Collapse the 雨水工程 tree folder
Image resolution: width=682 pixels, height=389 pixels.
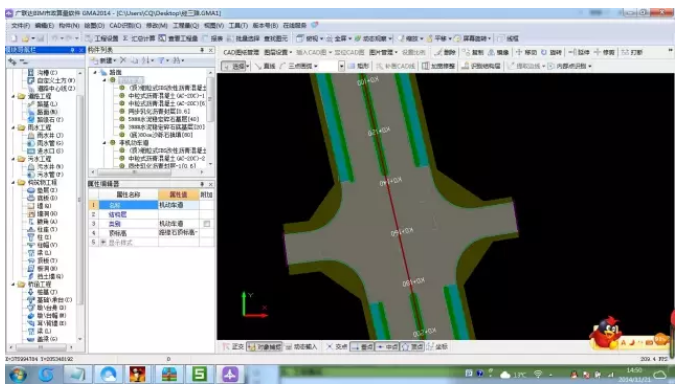coord(13,127)
